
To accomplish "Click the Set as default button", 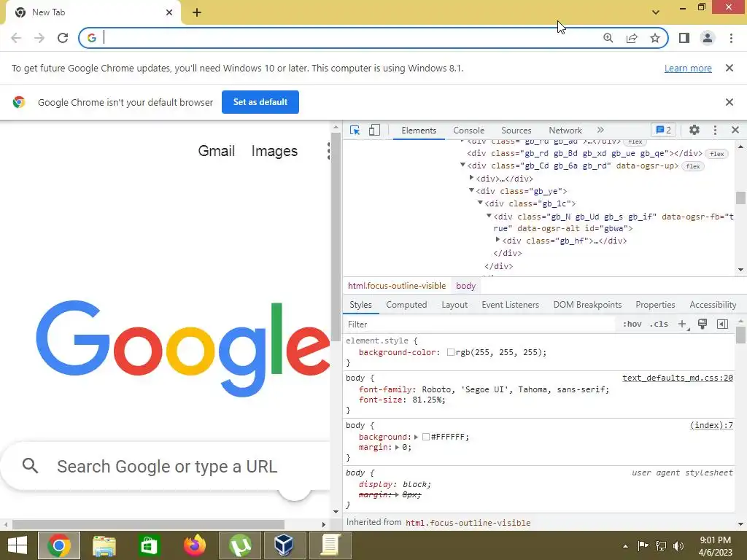I will pyautogui.click(x=260, y=102).
